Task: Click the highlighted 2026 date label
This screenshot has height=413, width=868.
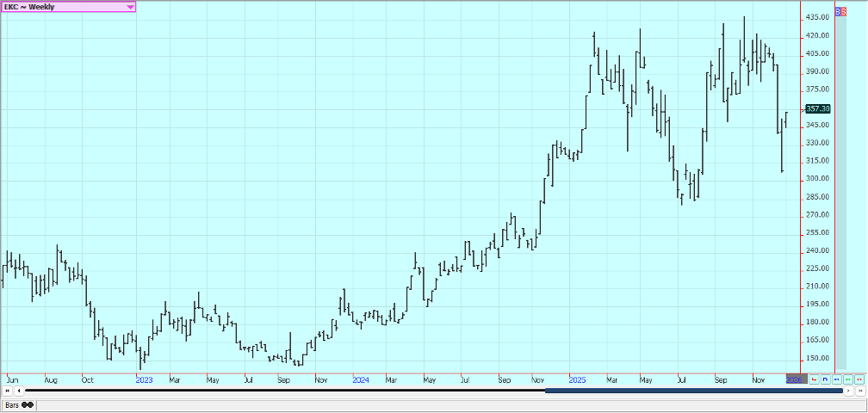Action: click(796, 379)
